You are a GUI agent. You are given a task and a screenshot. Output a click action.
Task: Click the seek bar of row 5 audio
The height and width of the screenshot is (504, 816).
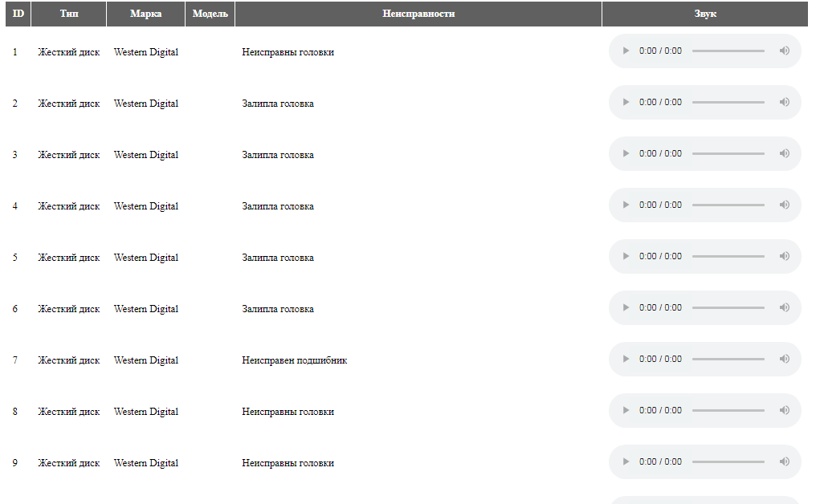pyautogui.click(x=728, y=257)
